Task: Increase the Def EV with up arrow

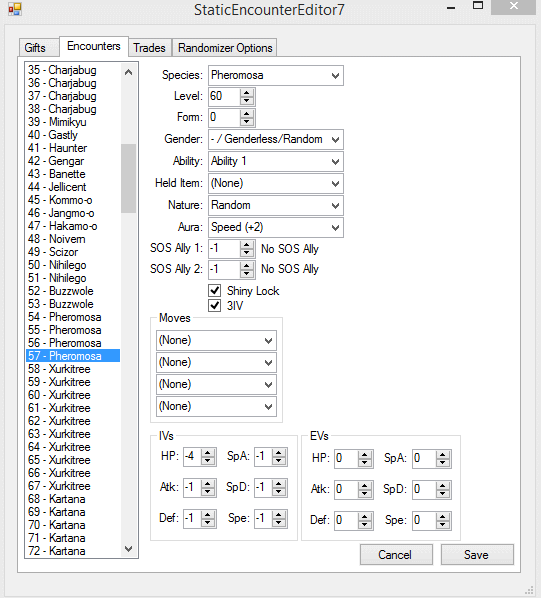Action: 365,516
